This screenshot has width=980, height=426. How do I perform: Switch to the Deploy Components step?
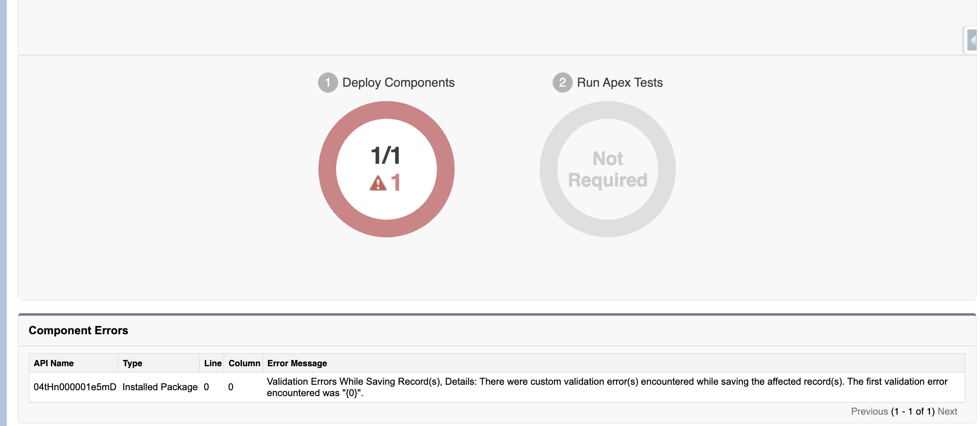(398, 83)
